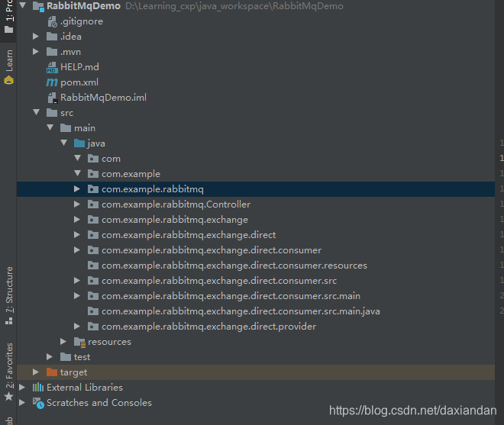Expand the direct.provider package arrow
This screenshot has height=425, width=504.
77,326
